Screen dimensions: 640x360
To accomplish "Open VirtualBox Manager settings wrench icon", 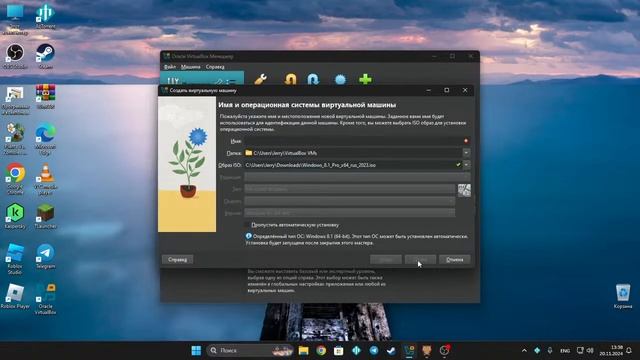I will (x=260, y=79).
